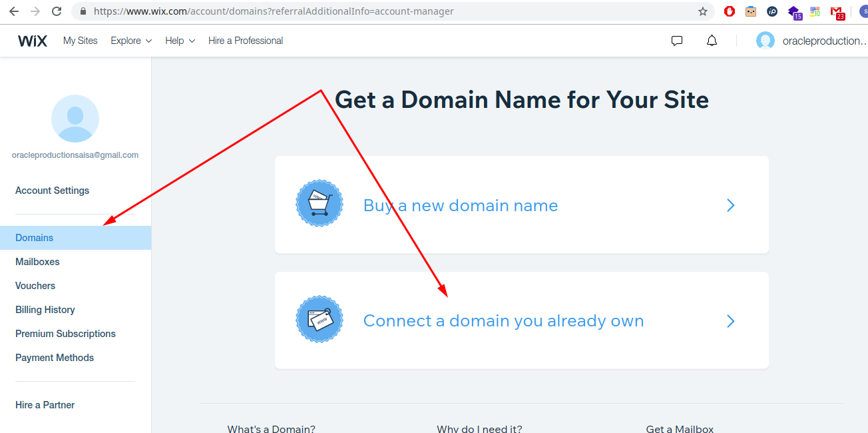Select Domains in the sidebar
This screenshot has height=433, width=868.
pos(75,238)
